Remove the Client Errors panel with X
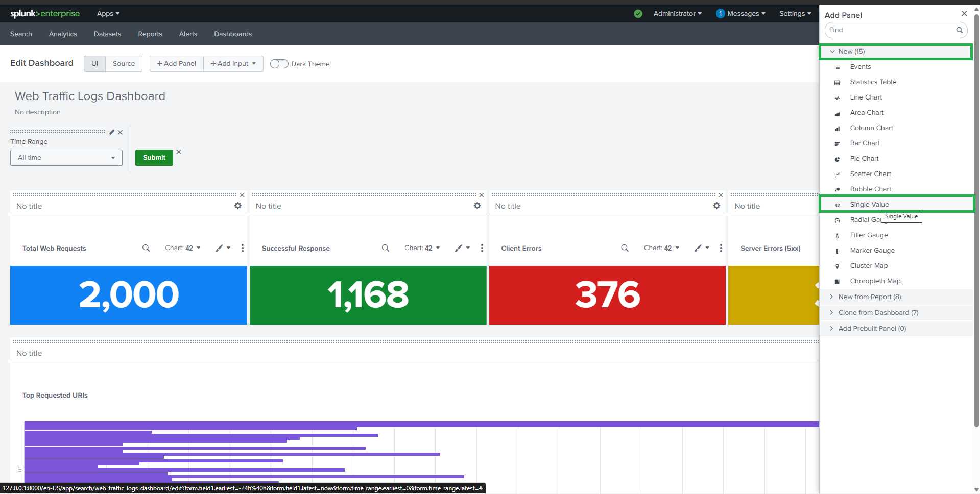The height and width of the screenshot is (494, 980). (721, 195)
